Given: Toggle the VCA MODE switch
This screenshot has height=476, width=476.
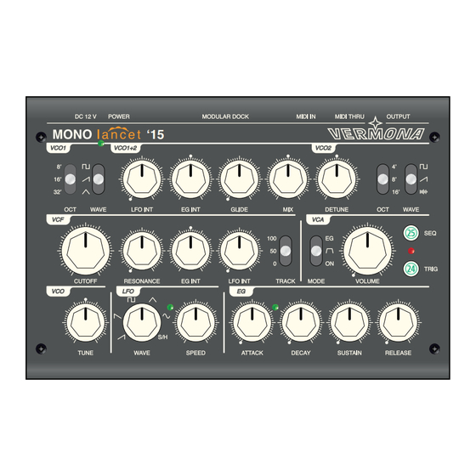Looking at the screenshot, I should tap(316, 251).
